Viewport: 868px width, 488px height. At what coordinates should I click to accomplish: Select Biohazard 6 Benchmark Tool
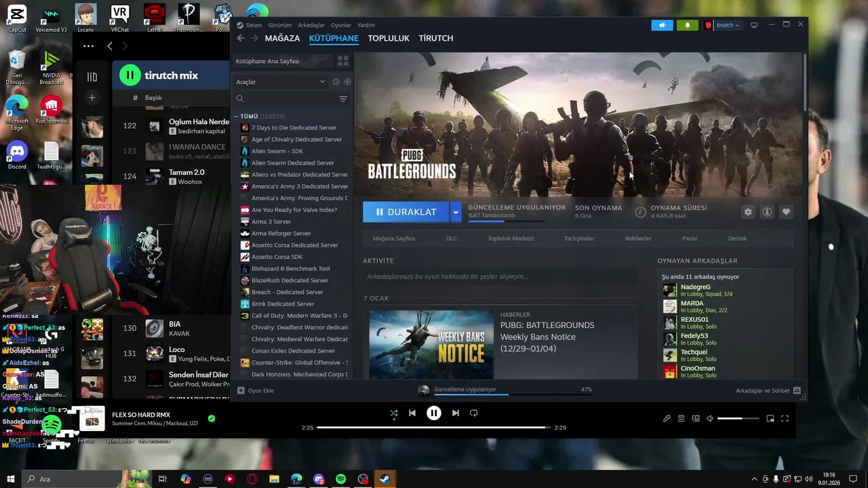pyautogui.click(x=290, y=268)
